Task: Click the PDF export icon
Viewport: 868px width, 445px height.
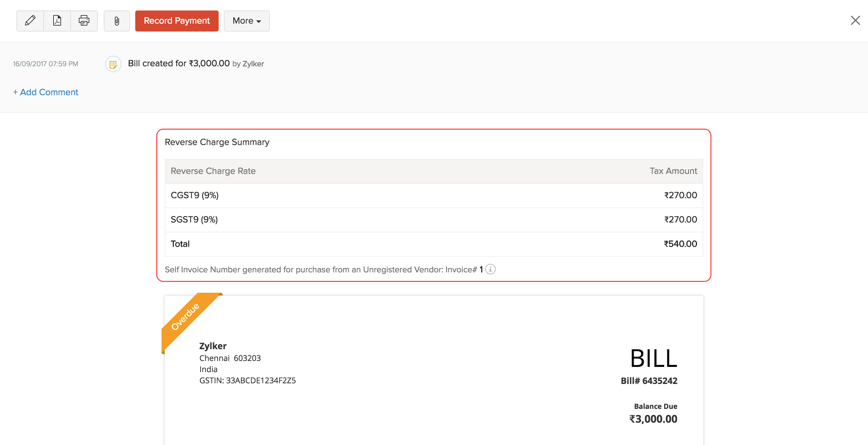Action: [x=57, y=20]
